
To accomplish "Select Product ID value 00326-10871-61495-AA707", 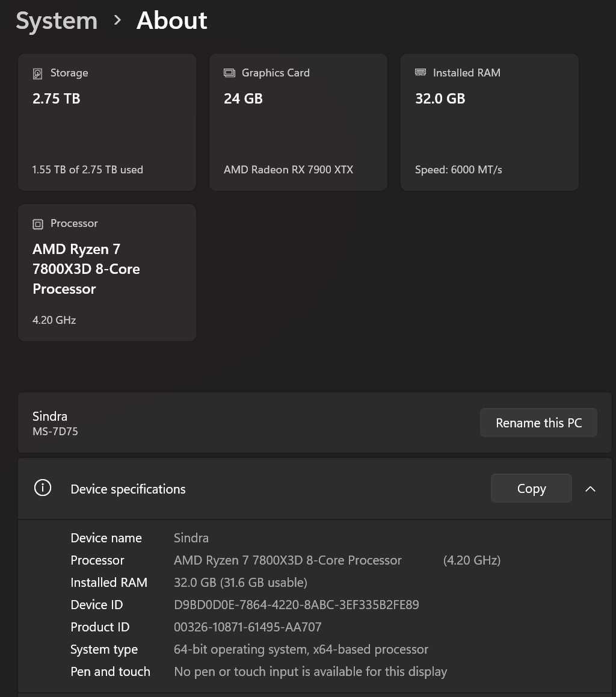I will click(247, 627).
